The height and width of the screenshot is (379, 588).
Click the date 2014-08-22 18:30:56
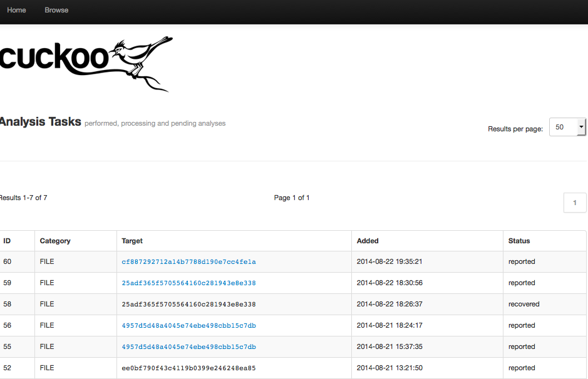click(389, 283)
